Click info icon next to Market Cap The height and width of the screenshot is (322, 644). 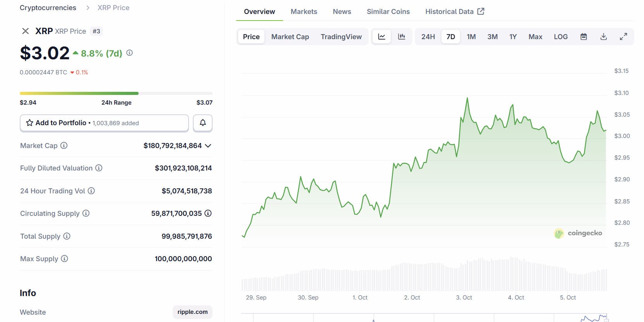[x=64, y=145]
